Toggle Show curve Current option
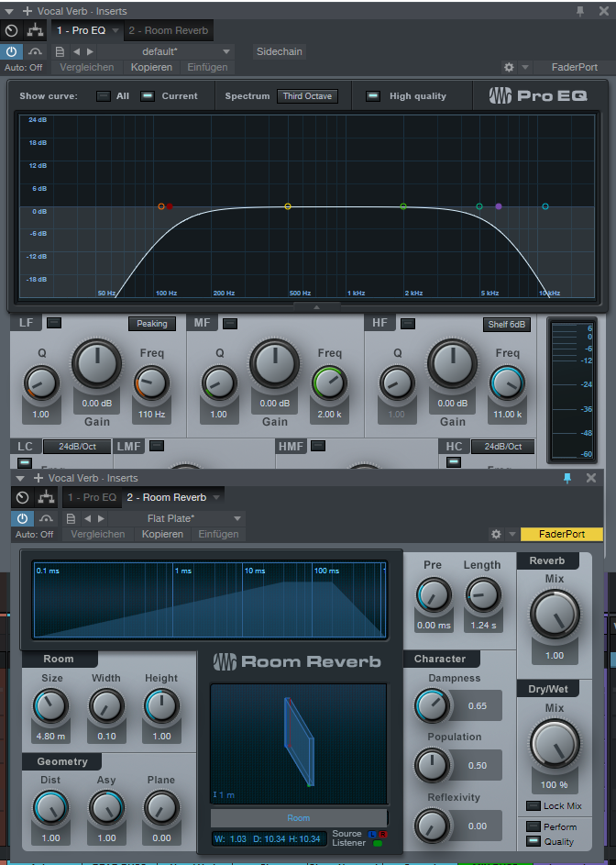The image size is (616, 865). (148, 96)
